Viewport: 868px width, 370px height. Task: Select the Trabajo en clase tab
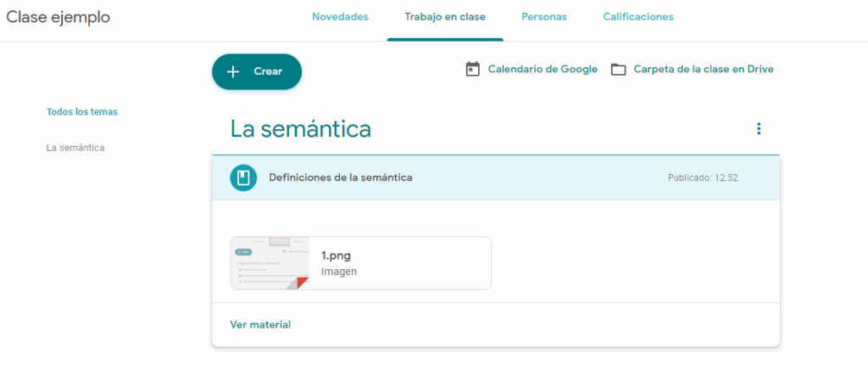tap(444, 17)
